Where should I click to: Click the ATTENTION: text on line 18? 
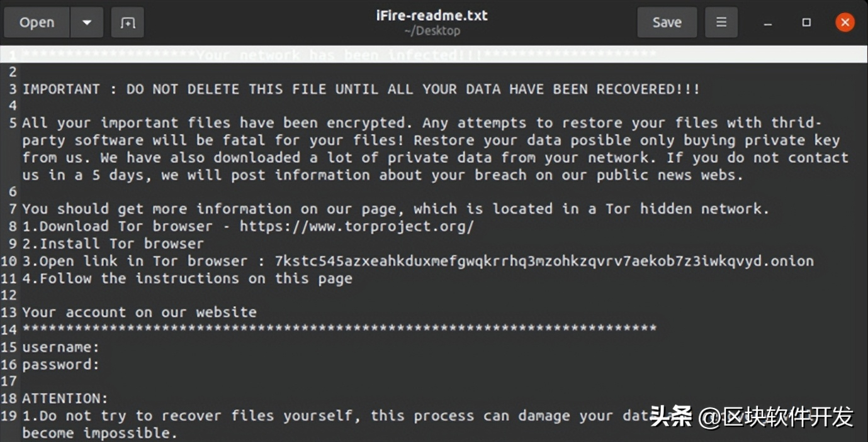(x=65, y=399)
